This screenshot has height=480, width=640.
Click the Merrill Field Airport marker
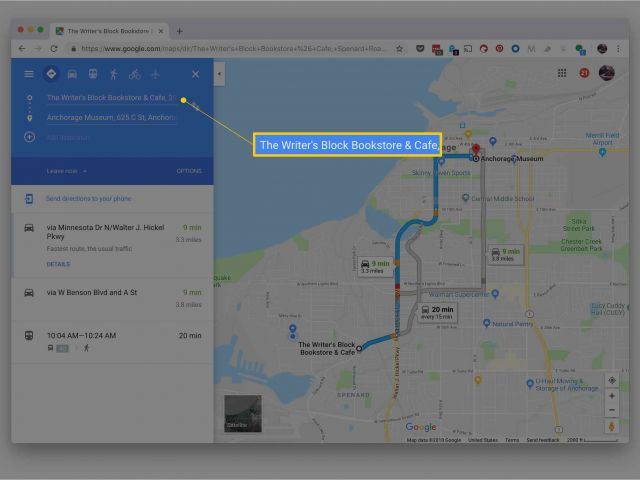coord(602,152)
